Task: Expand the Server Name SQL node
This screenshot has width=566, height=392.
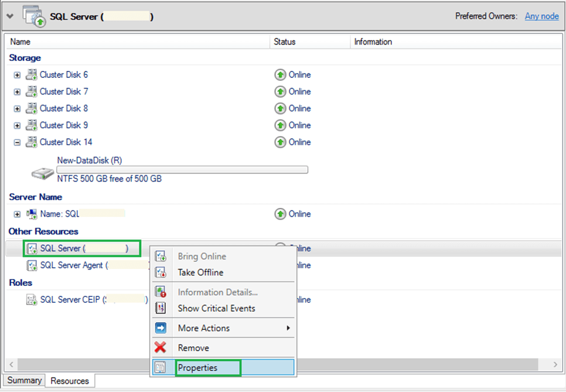Action: coord(17,214)
